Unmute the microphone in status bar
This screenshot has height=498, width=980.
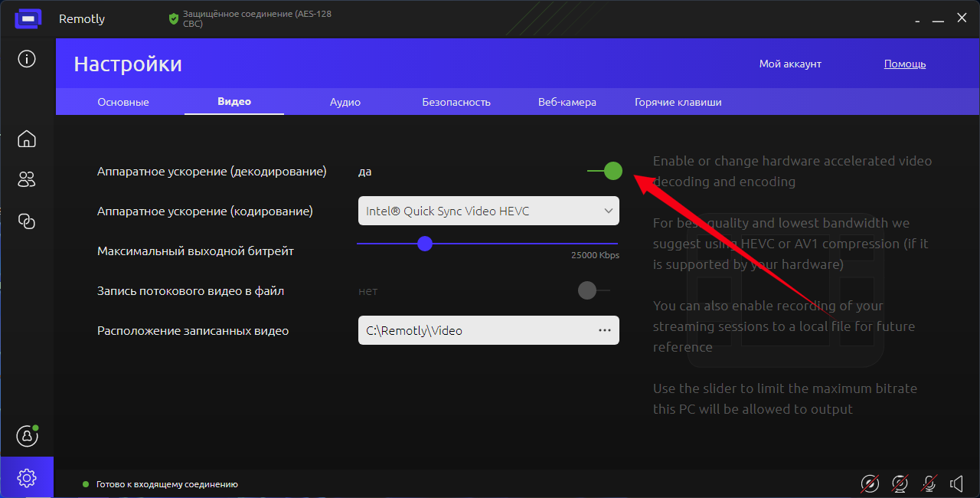(x=929, y=483)
